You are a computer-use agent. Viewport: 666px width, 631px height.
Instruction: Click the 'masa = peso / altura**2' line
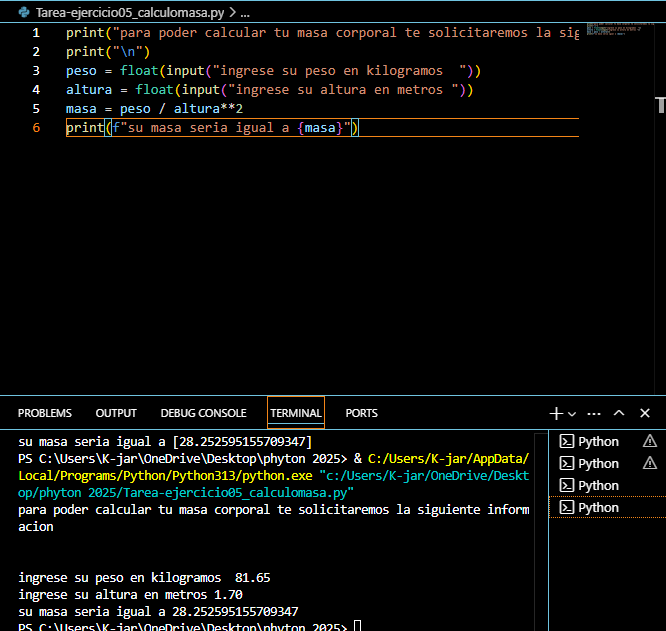(154, 109)
